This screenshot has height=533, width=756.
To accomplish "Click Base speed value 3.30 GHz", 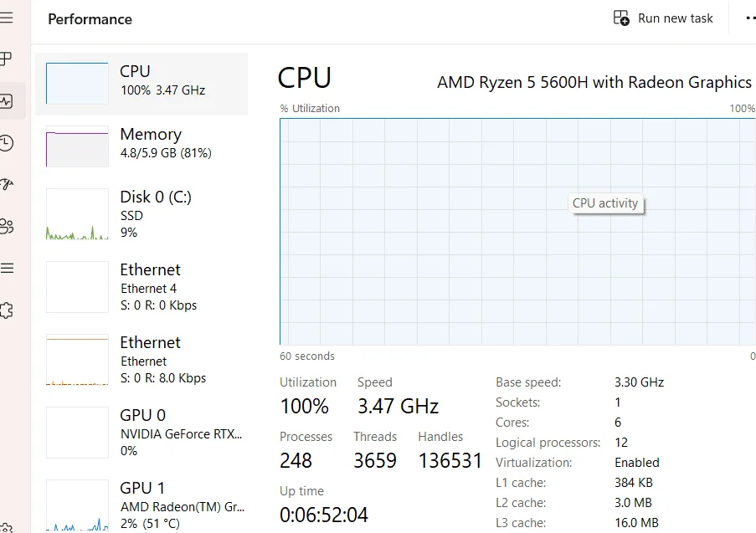I will point(639,382).
